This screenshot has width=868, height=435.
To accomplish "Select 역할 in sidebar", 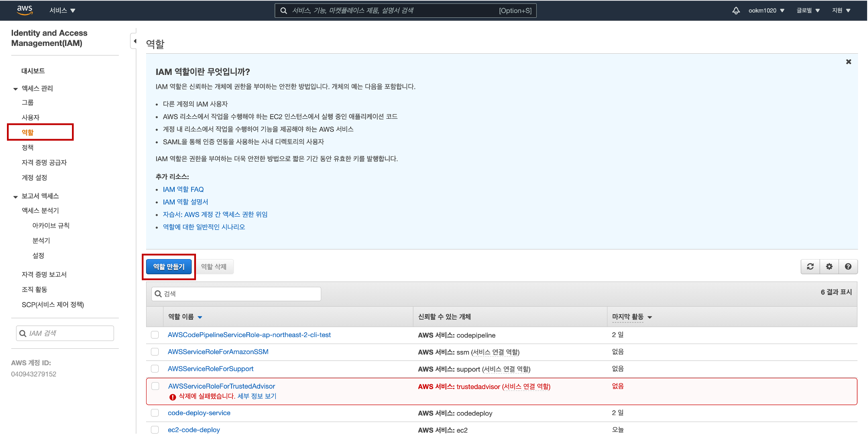I will (x=27, y=132).
